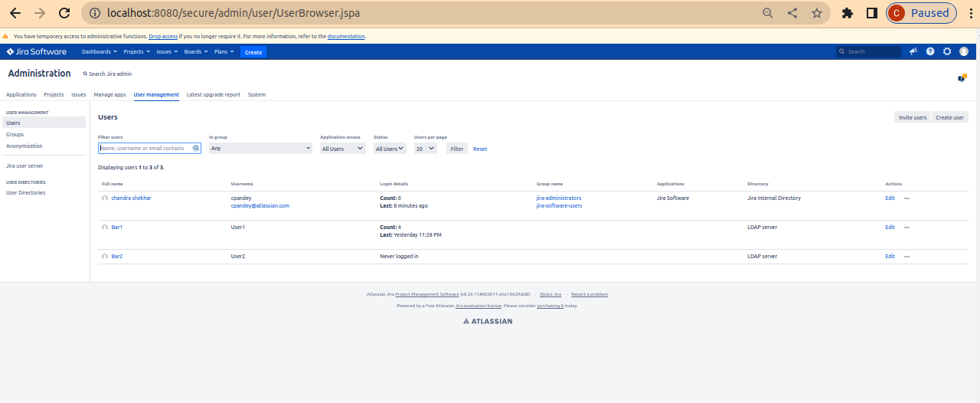Expand the Plans menu
This screenshot has width=980, height=403.
[x=224, y=51]
